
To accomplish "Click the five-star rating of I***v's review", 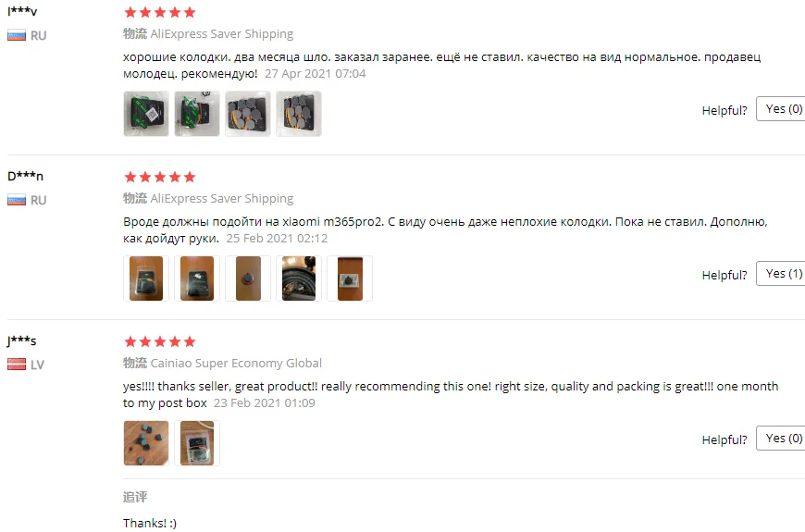I will pyautogui.click(x=160, y=12).
